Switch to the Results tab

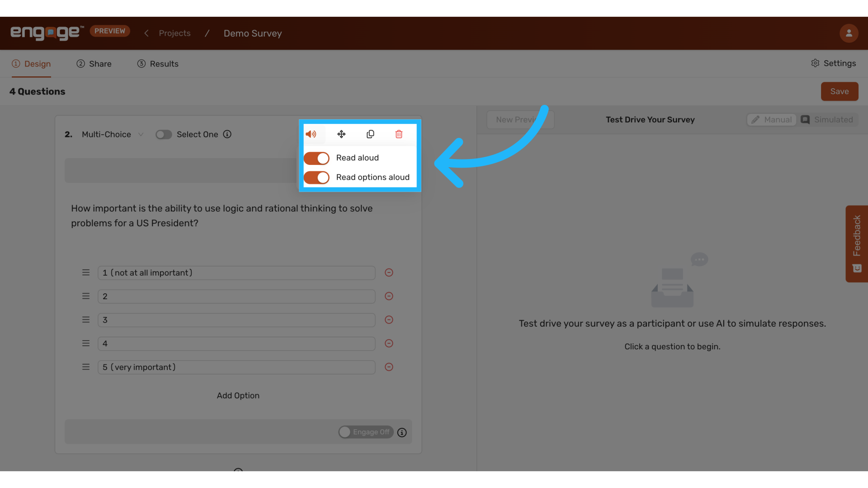tap(158, 64)
